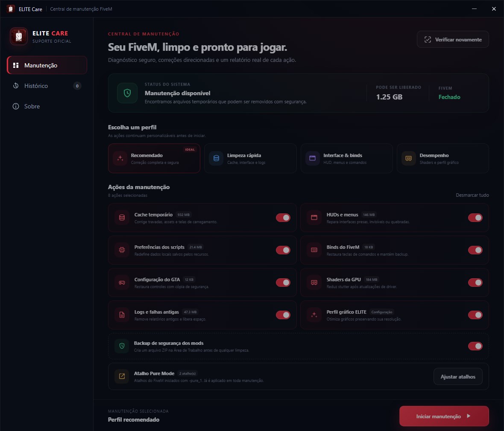
Task: Toggle Preferências dos scripts off
Action: coord(283,250)
